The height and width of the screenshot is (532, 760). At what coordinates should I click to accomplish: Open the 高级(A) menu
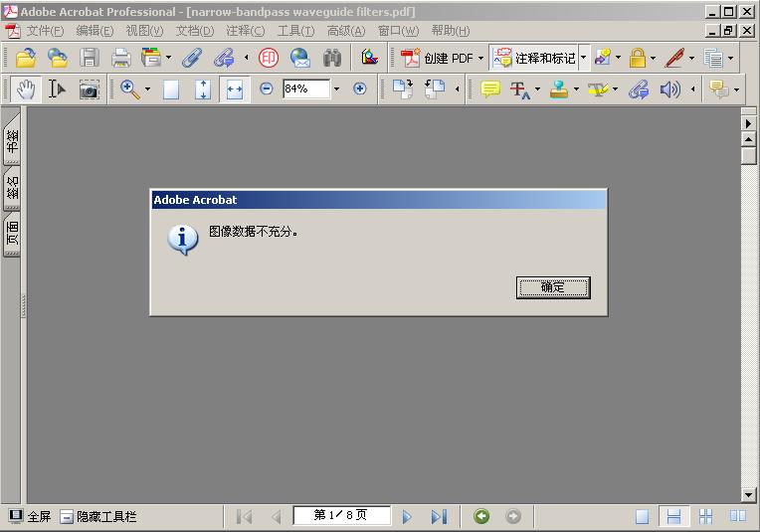tap(346, 31)
